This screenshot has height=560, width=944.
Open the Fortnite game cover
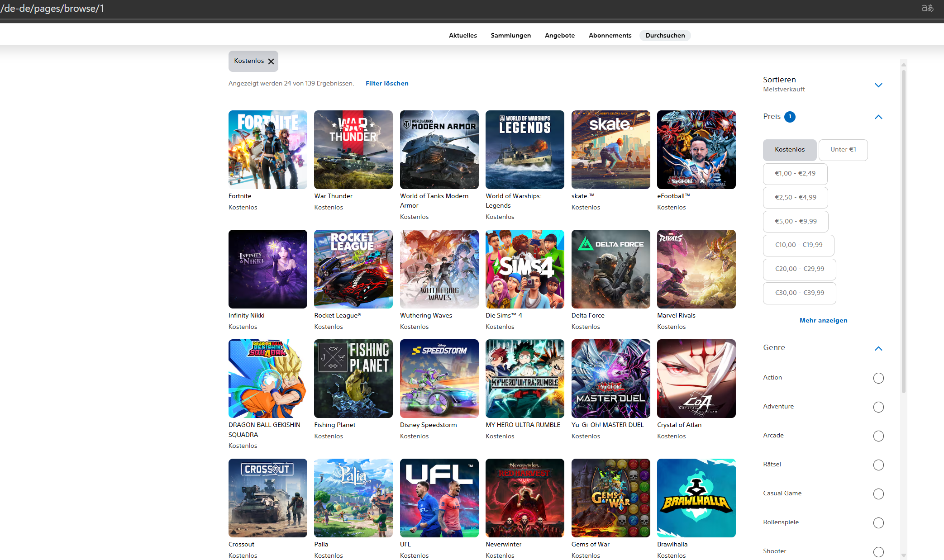(267, 150)
